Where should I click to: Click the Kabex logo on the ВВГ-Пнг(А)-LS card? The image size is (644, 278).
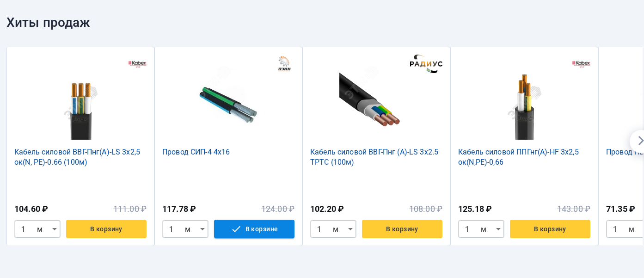coord(137,64)
